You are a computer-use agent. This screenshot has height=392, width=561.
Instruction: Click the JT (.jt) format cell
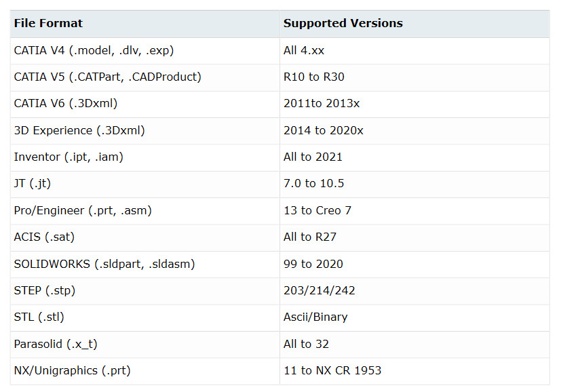point(33,184)
